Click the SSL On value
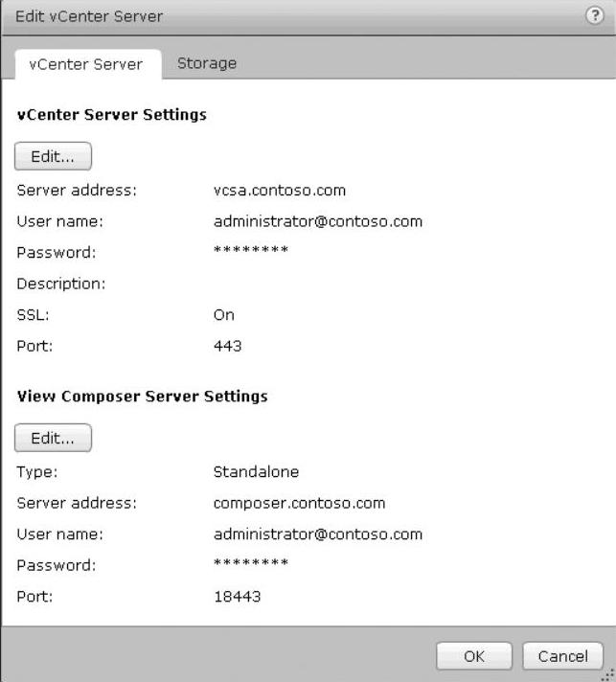The height and width of the screenshot is (682, 616). point(224,315)
